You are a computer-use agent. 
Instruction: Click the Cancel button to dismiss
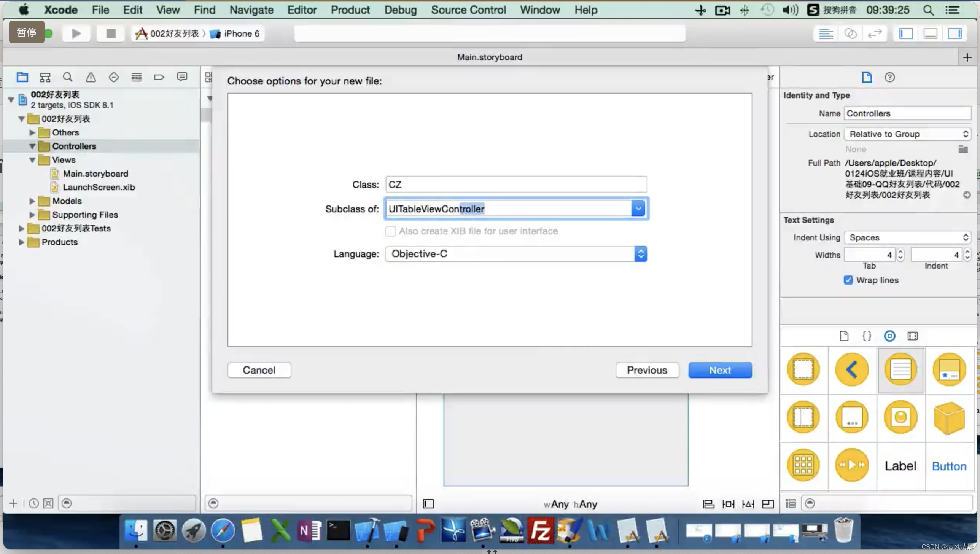click(259, 369)
